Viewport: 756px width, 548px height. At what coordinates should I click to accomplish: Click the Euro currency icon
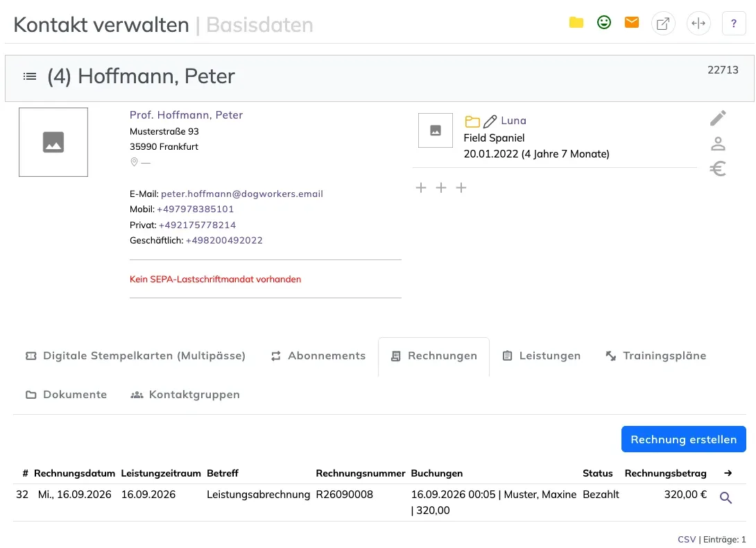click(718, 169)
